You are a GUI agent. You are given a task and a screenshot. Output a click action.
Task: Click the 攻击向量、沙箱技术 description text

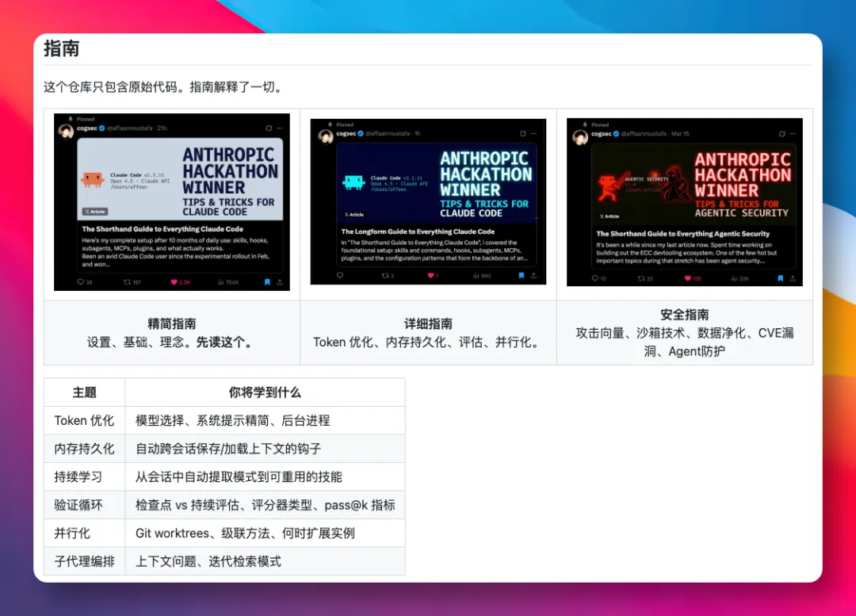pyautogui.click(x=685, y=342)
